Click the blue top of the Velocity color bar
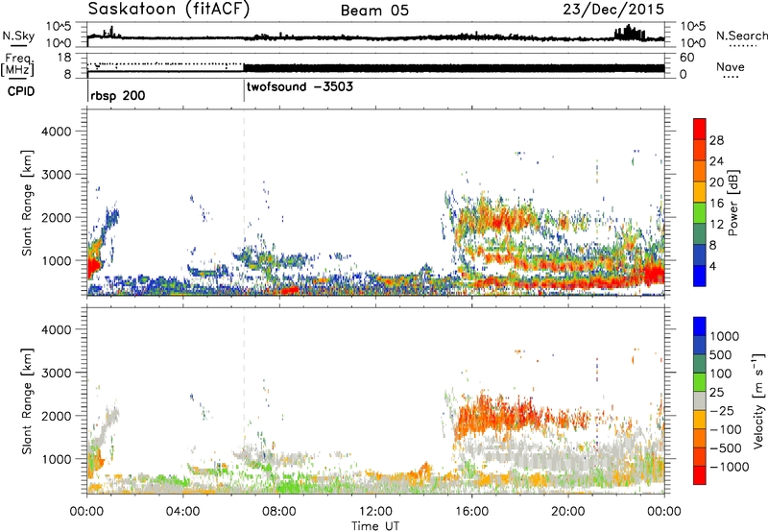This screenshot has width=768, height=532. pyautogui.click(x=700, y=326)
